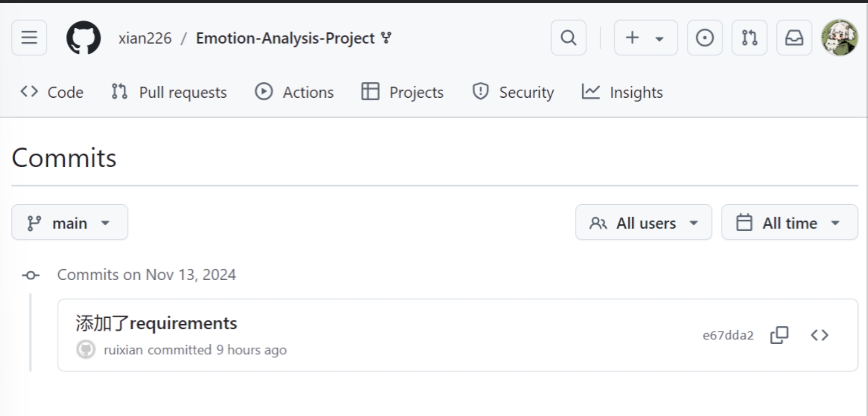The width and height of the screenshot is (868, 416).
Task: Open the hamburger navigation menu
Action: tap(29, 38)
